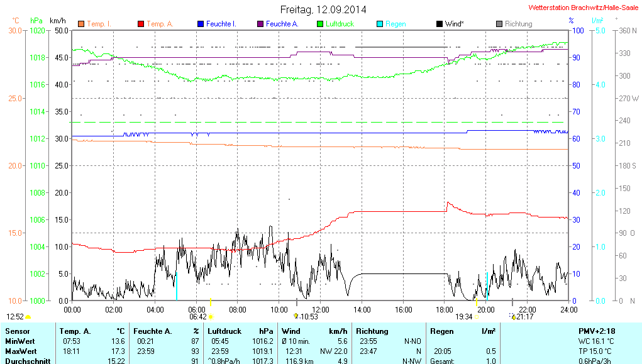Click the Regen column header in table
The image size is (642, 364).
[x=441, y=331]
